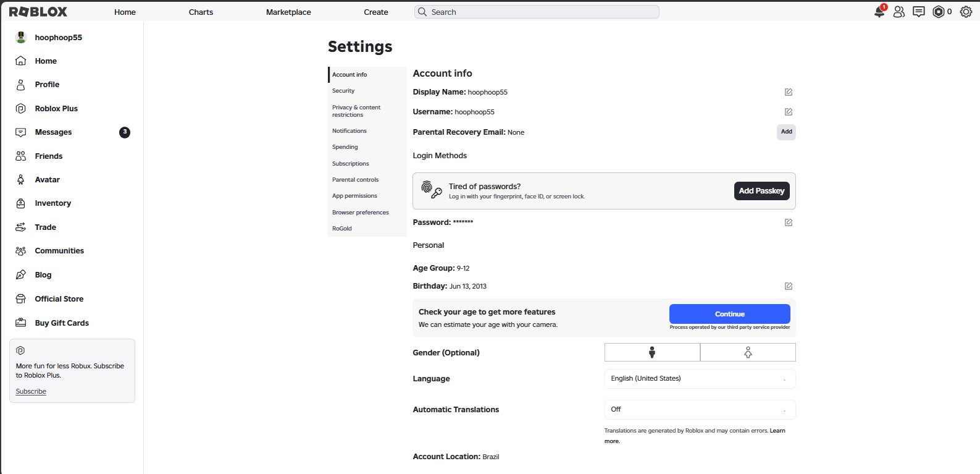The image size is (980, 474).
Task: Click the Official Store sidebar icon
Action: tap(21, 299)
